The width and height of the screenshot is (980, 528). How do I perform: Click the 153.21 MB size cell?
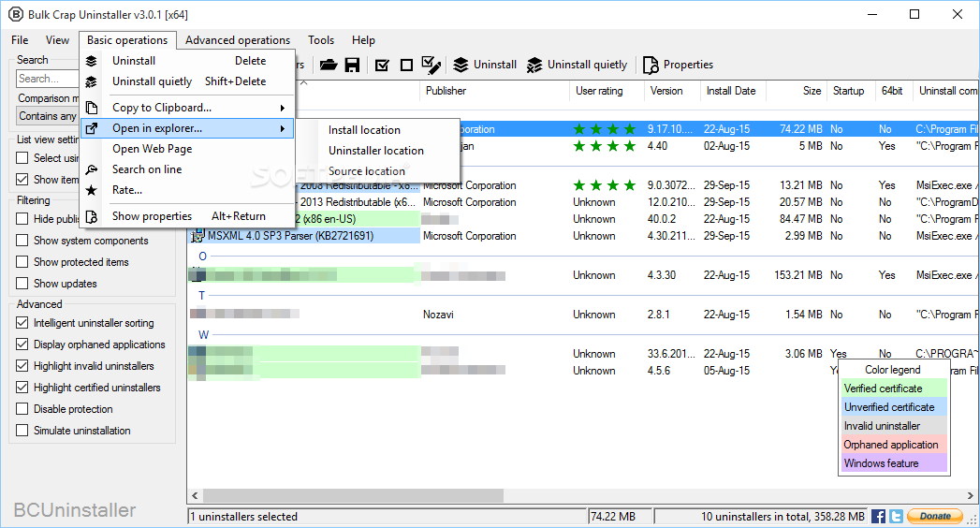pos(798,275)
